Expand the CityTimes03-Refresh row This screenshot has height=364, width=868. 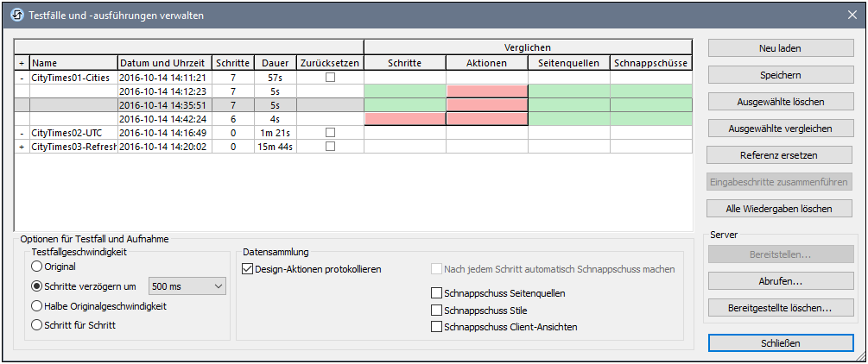tap(22, 146)
